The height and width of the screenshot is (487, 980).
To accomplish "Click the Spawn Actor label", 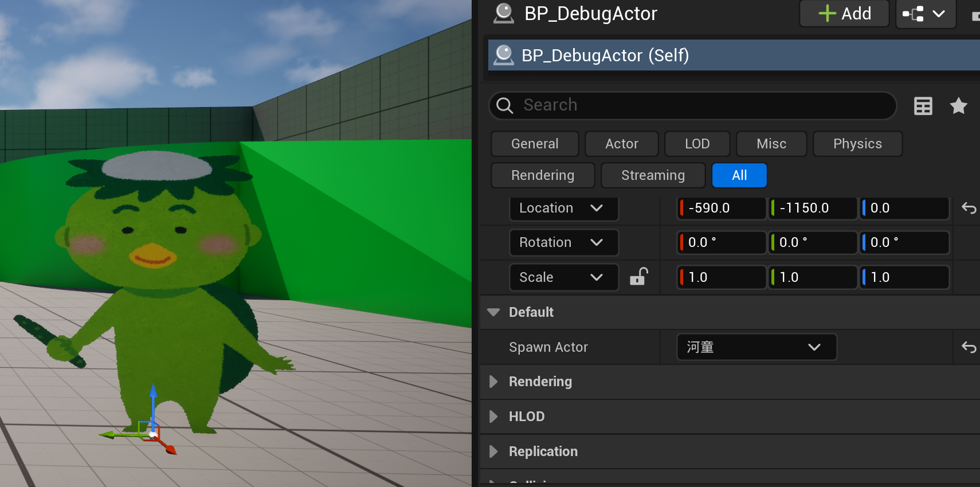I will point(548,347).
